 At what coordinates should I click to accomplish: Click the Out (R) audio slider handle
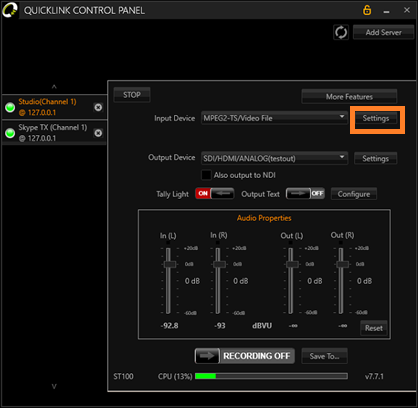click(342, 264)
